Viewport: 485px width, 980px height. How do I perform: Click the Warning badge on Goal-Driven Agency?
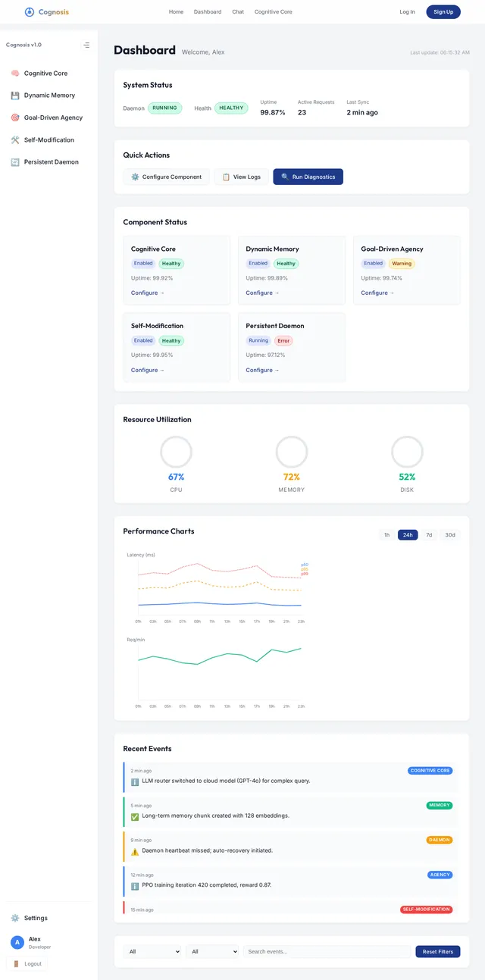coord(402,264)
